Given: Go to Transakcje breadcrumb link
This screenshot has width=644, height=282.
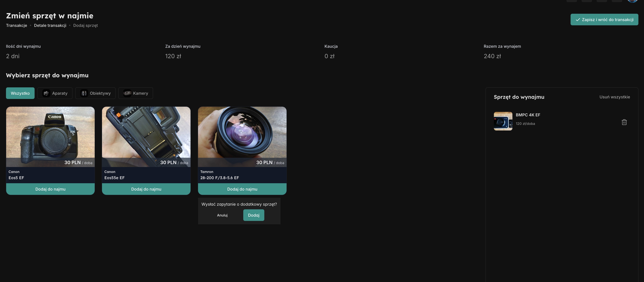Looking at the screenshot, I should (16, 26).
